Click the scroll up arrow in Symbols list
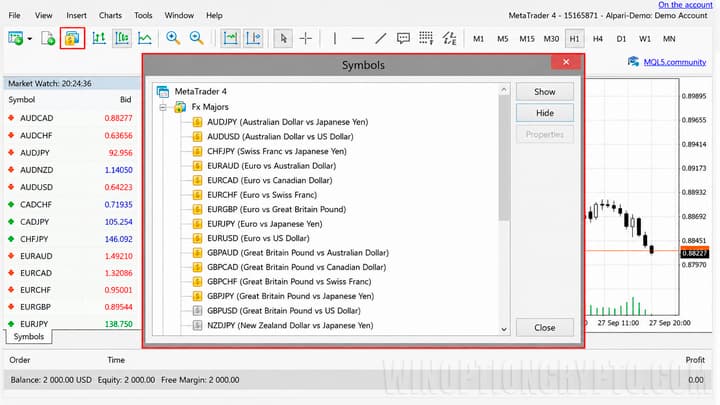This screenshot has width=720, height=405. tap(504, 90)
